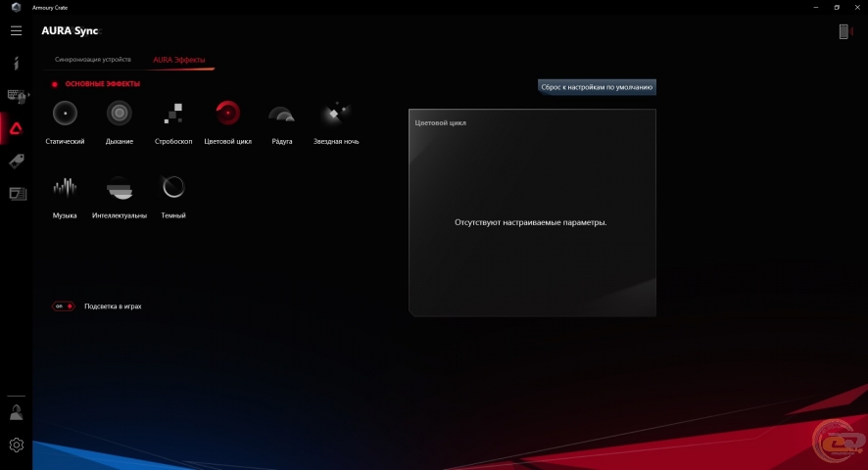868x470 pixels.
Task: Select the AURA Sync triangle sidebar icon
Action: coord(16,129)
